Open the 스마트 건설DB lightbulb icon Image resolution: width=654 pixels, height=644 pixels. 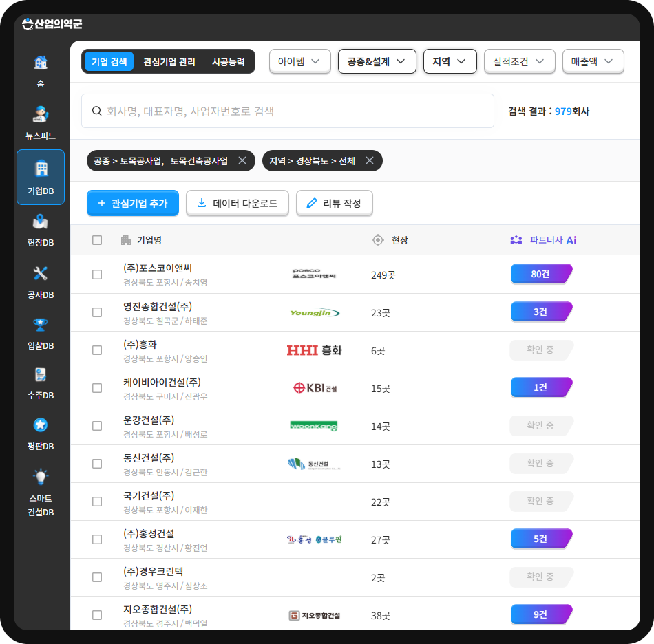(x=41, y=477)
